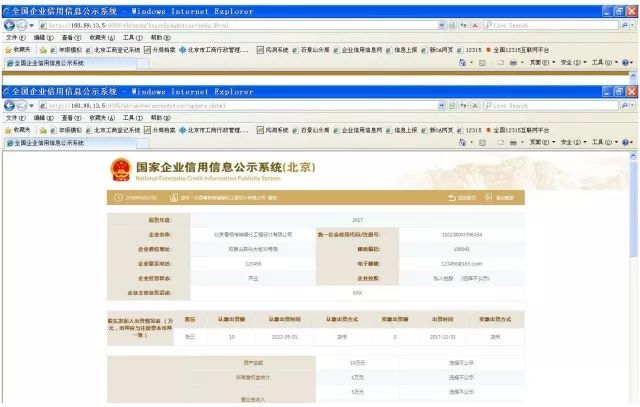This screenshot has width=640, height=407.
Task: Open 帮助(H) menu in front window
Action: tap(161, 118)
